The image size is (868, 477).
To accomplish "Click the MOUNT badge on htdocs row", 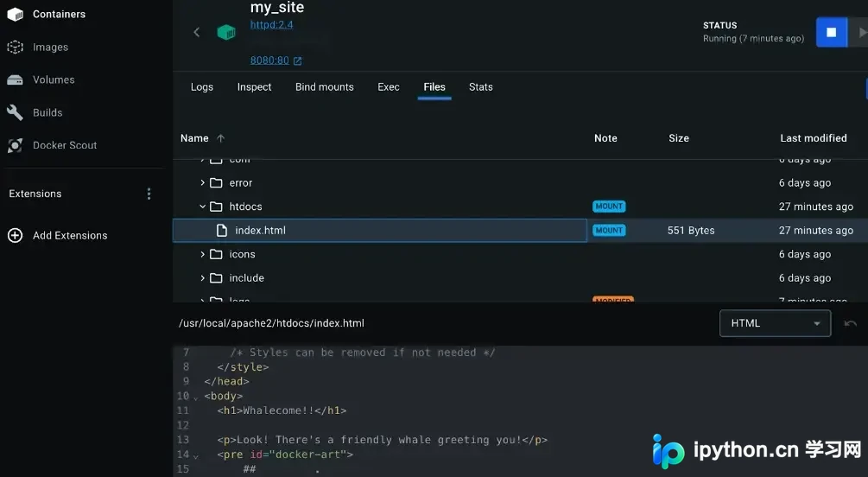I will 609,207.
